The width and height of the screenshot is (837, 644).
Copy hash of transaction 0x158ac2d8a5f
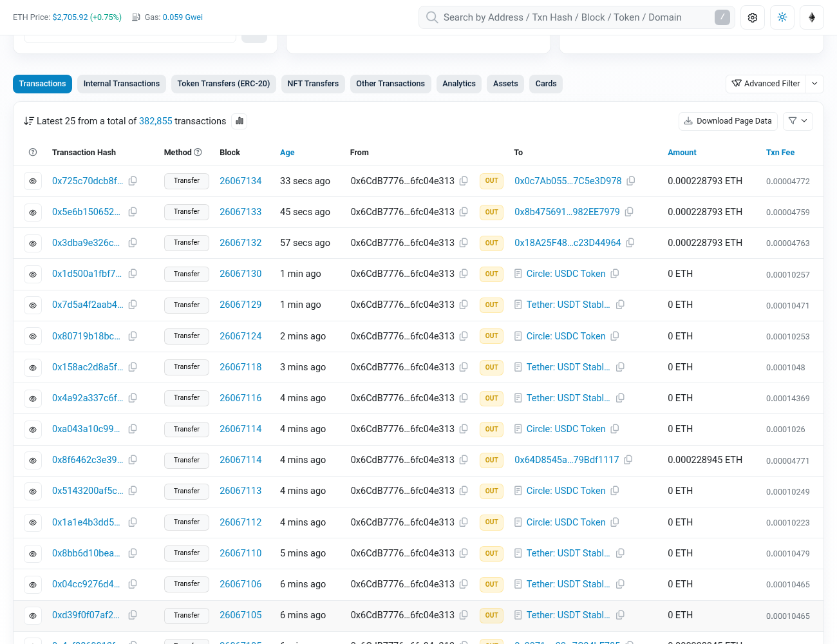tap(133, 367)
